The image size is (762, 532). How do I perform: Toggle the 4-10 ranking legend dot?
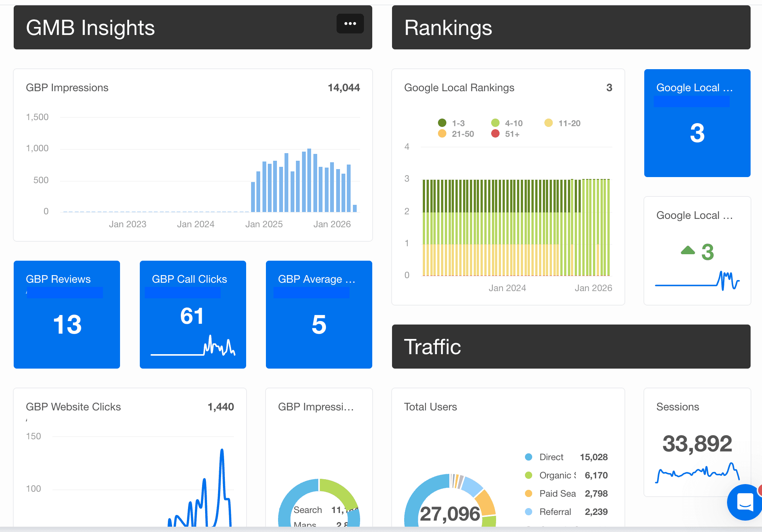pos(495,123)
